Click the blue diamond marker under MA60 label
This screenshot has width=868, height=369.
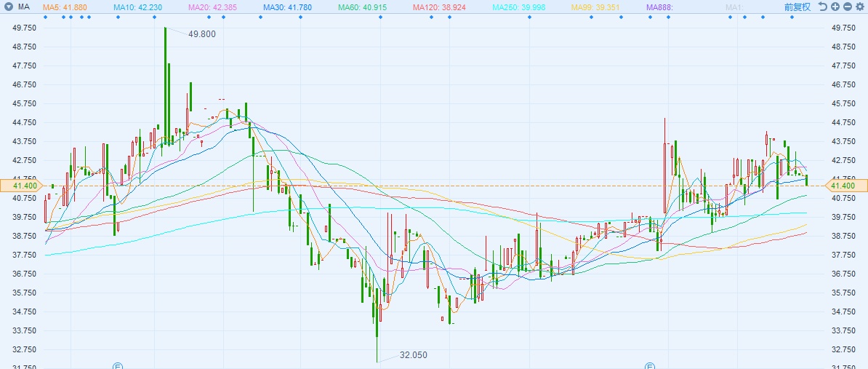[380, 17]
